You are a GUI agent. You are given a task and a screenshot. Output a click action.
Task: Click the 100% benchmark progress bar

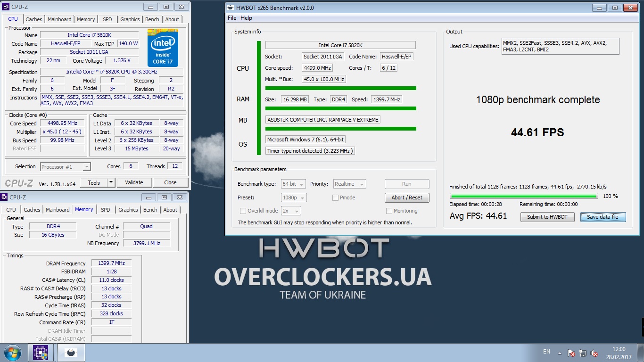[x=524, y=196]
